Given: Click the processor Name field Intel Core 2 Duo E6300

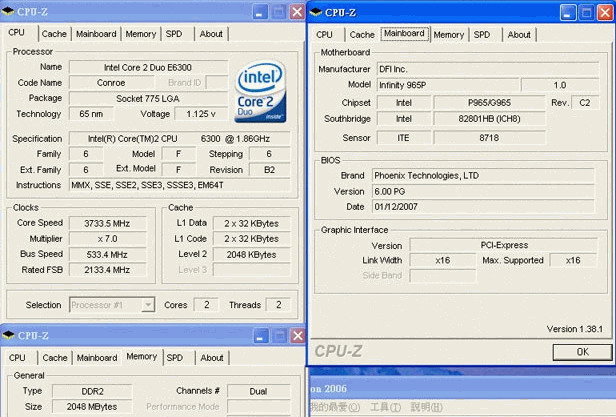Looking at the screenshot, I should point(148,68).
